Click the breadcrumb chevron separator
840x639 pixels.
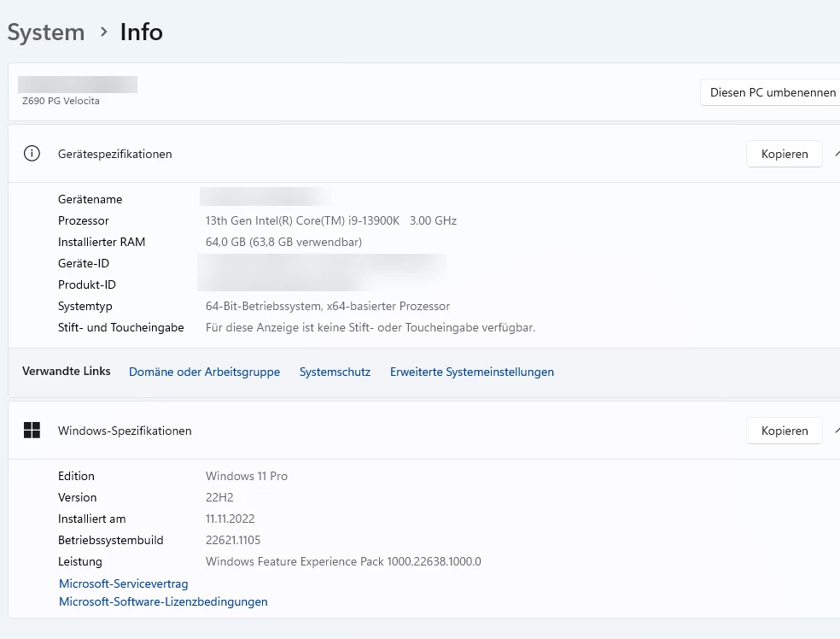click(103, 32)
